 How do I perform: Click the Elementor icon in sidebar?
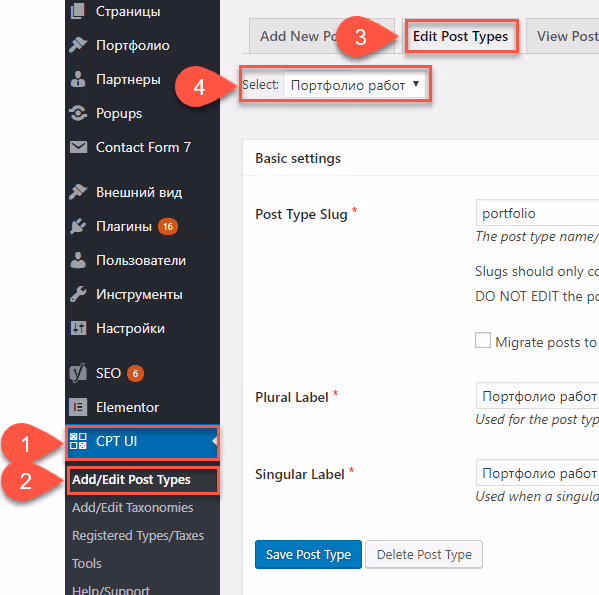point(78,407)
